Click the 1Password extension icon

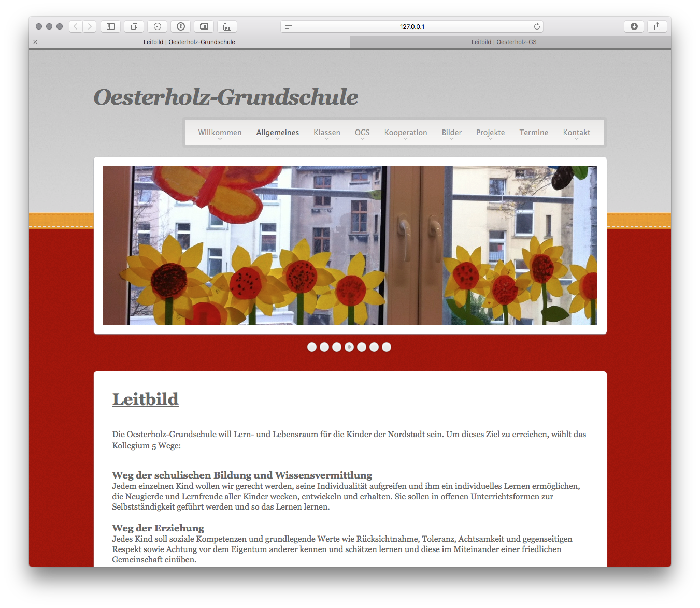[x=181, y=26]
